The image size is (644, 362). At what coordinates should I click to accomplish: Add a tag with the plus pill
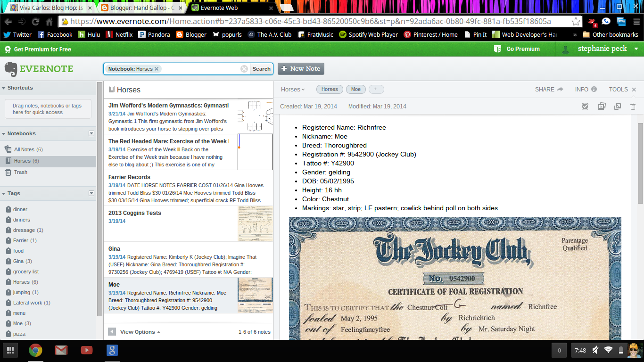[376, 90]
